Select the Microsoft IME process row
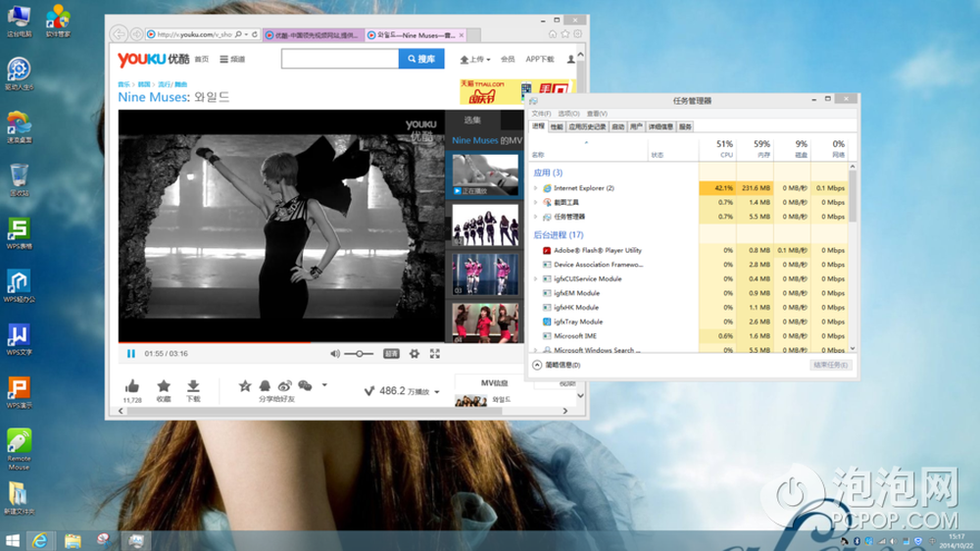Screen dimensions: 980x551 [x=688, y=336]
